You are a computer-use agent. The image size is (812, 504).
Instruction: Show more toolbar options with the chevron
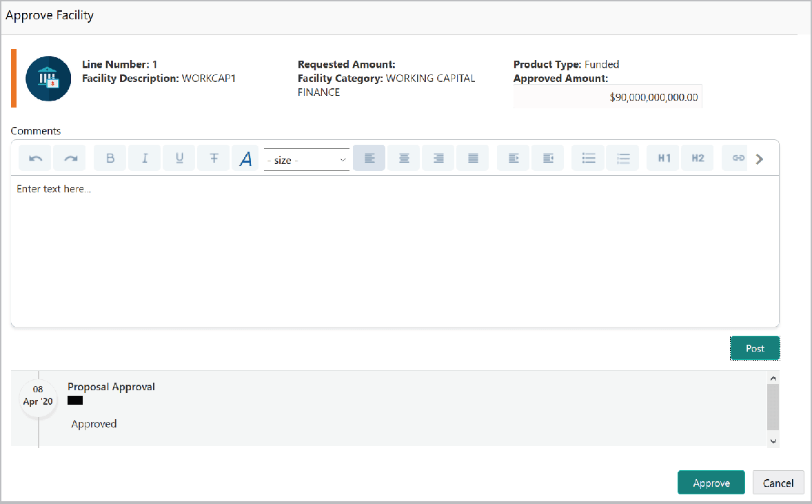click(759, 159)
